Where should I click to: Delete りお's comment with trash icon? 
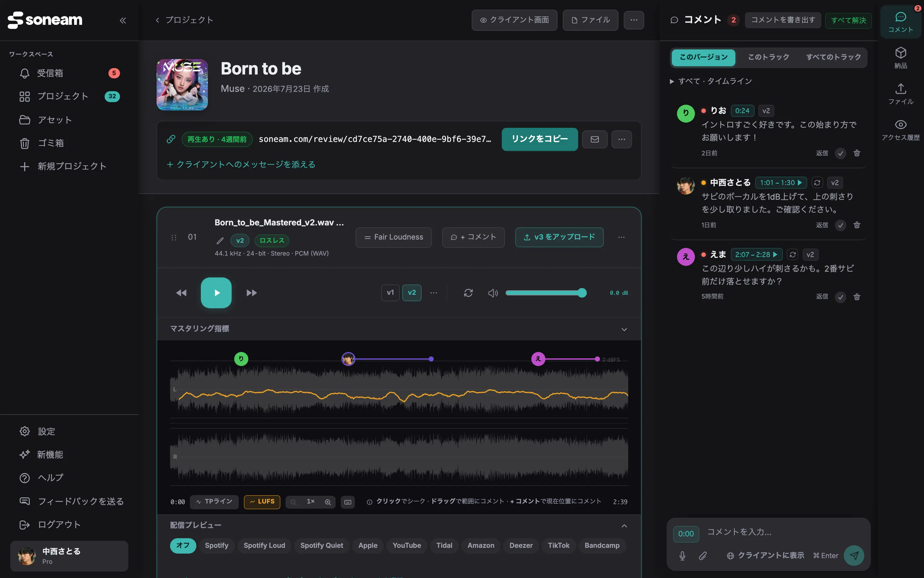(857, 153)
